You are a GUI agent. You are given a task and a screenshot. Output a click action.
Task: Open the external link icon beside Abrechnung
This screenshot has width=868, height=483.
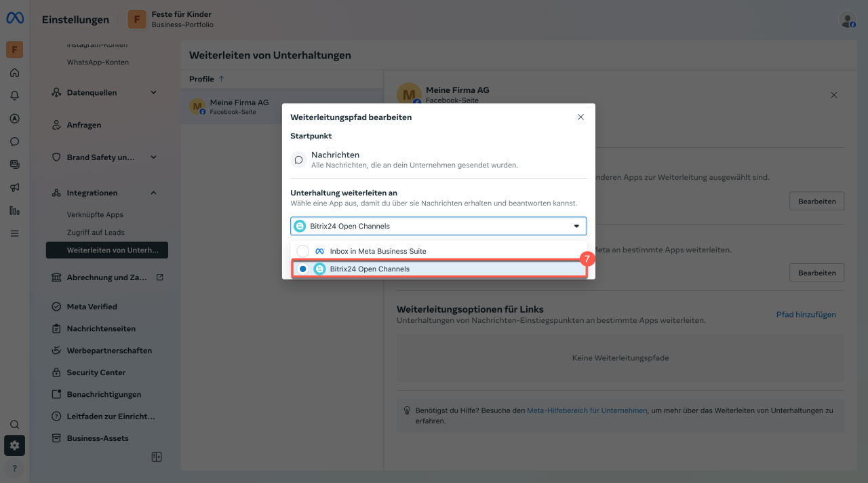[160, 277]
